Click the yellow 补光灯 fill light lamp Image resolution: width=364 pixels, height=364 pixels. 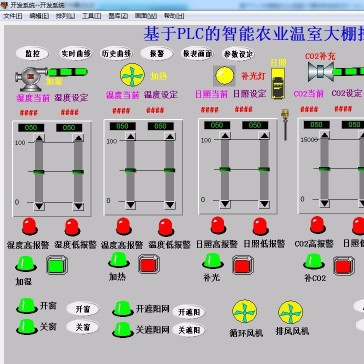click(x=224, y=75)
